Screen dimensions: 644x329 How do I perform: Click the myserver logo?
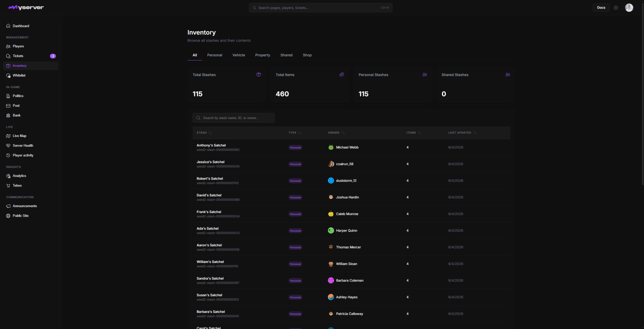(x=26, y=7)
